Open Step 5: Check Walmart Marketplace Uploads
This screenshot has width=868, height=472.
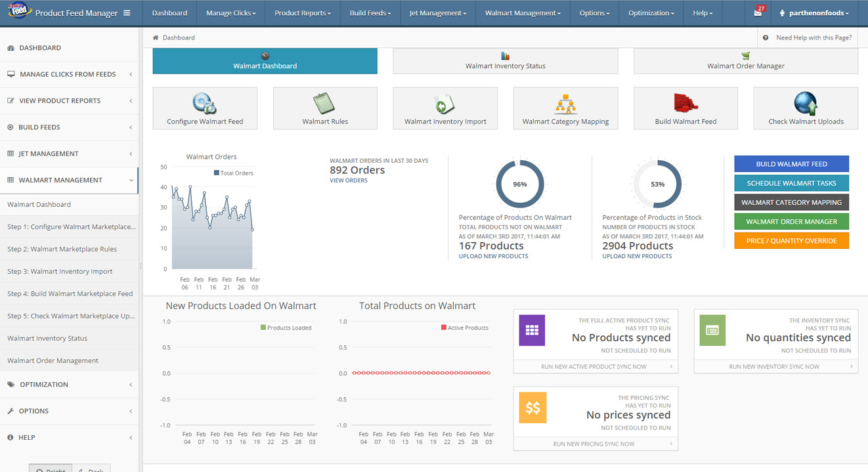click(x=70, y=316)
